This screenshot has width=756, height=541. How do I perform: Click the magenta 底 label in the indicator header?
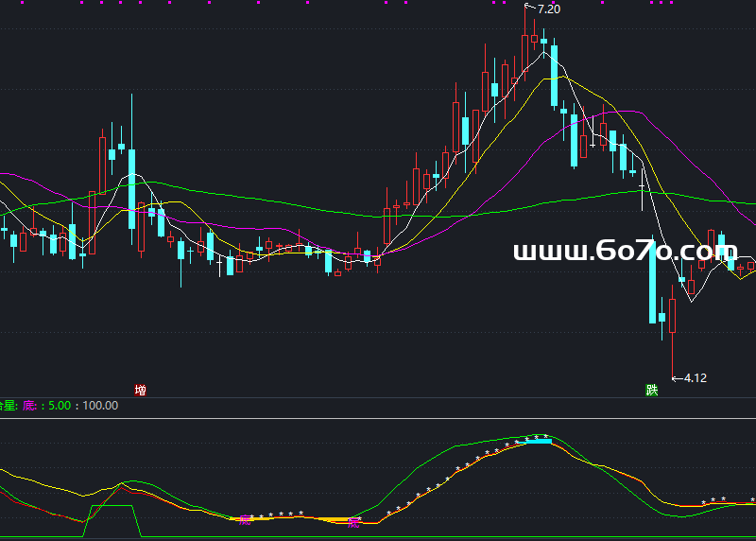tap(29, 406)
